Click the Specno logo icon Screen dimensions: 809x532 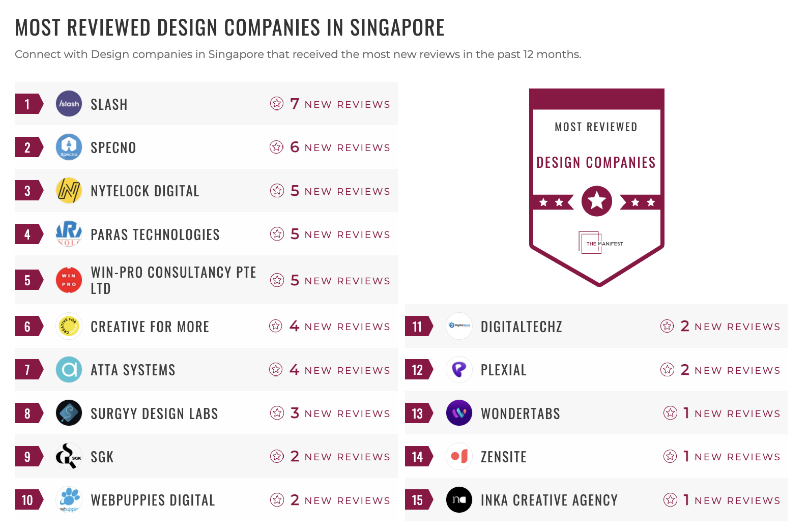(x=69, y=147)
